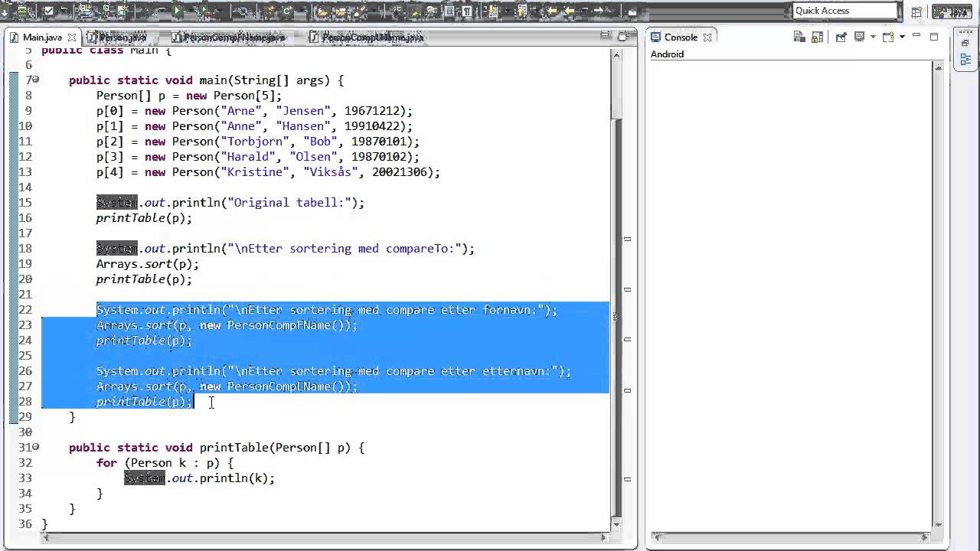The image size is (980, 551).
Task: Minimize the Console view
Action: (x=916, y=36)
